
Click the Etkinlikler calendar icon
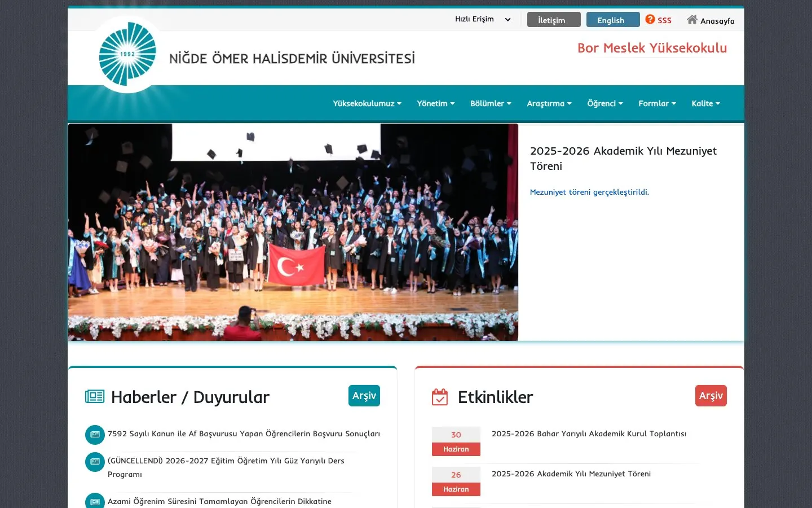point(440,397)
